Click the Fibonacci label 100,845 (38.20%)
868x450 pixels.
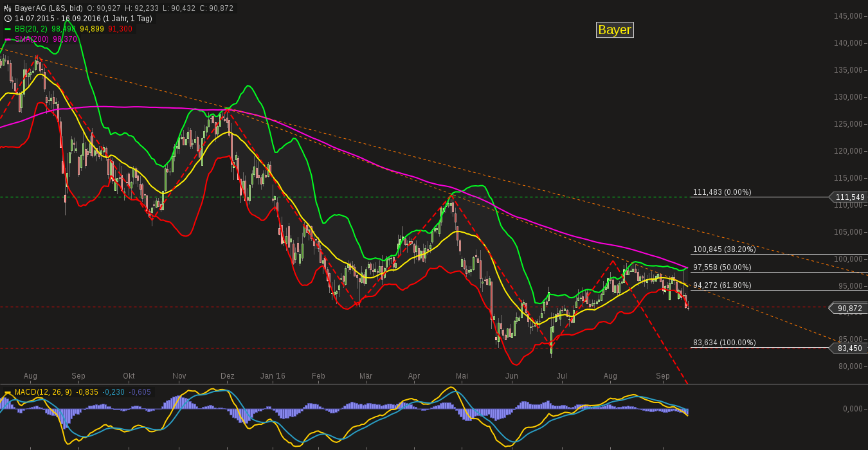(x=724, y=249)
